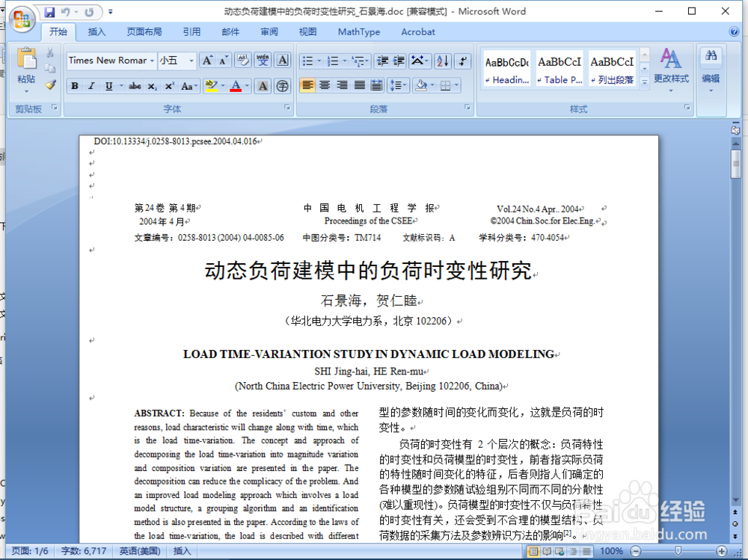748x560 pixels.
Task: Click the Paste clipboard icon
Action: [x=26, y=58]
